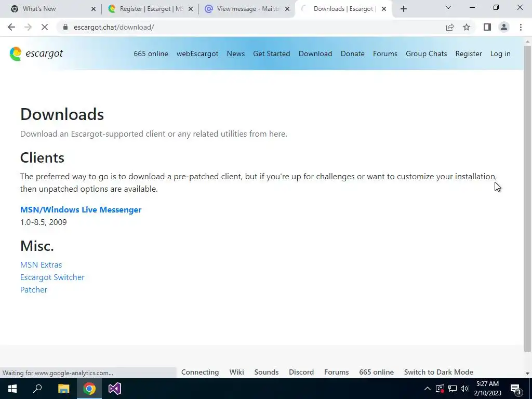532x399 pixels.
Task: Close the What's New tab
Action: tap(94, 9)
